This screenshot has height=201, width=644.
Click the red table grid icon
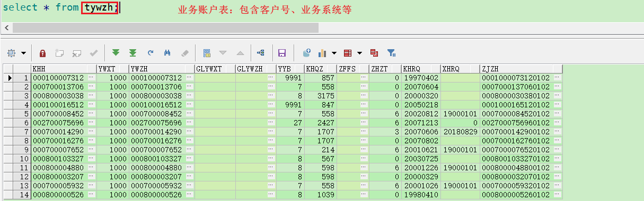(x=348, y=53)
